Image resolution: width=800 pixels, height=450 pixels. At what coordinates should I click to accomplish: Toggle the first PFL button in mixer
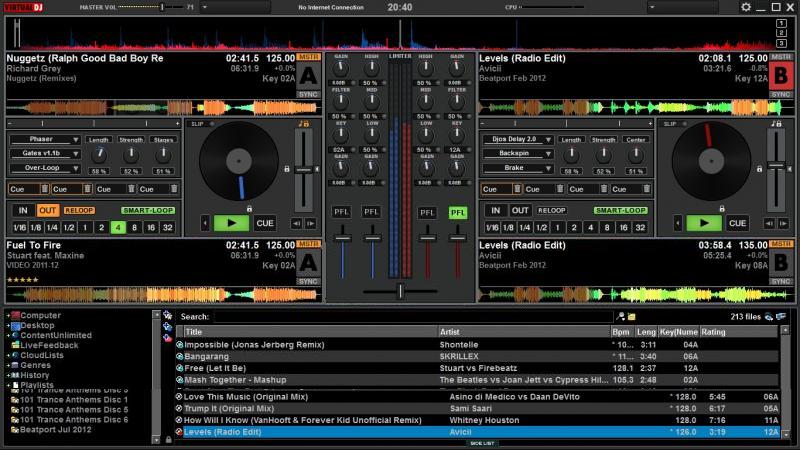pos(341,212)
